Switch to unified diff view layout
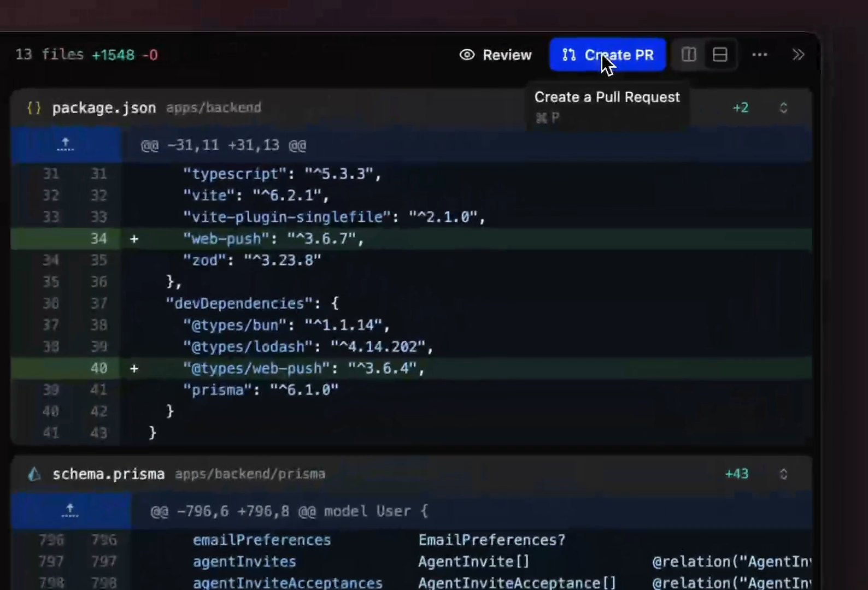 [720, 55]
